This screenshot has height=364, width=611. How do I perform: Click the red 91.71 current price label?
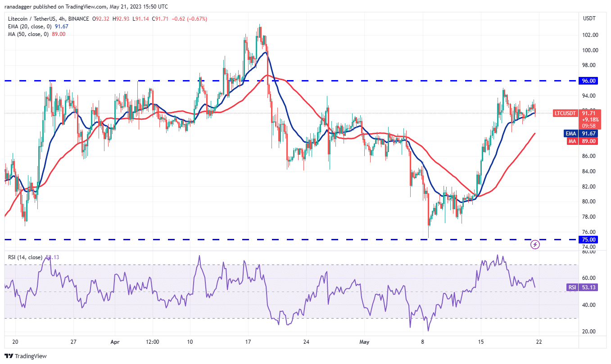[590, 113]
